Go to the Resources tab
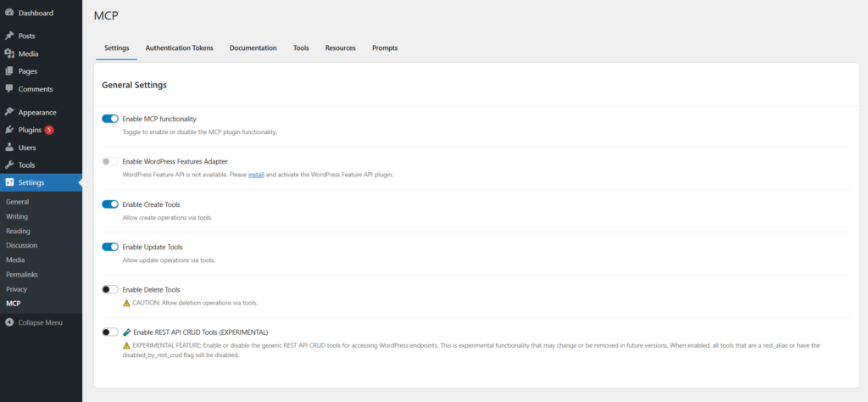 tap(341, 48)
